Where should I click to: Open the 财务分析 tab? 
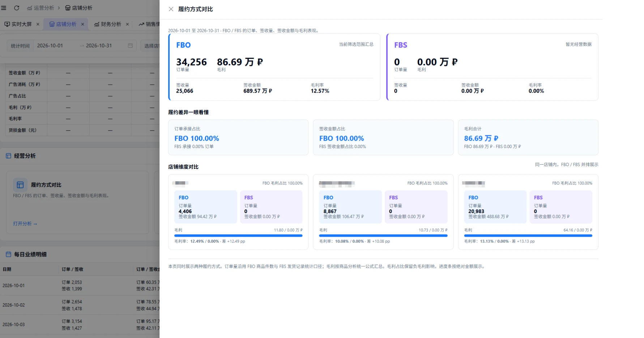tap(108, 24)
